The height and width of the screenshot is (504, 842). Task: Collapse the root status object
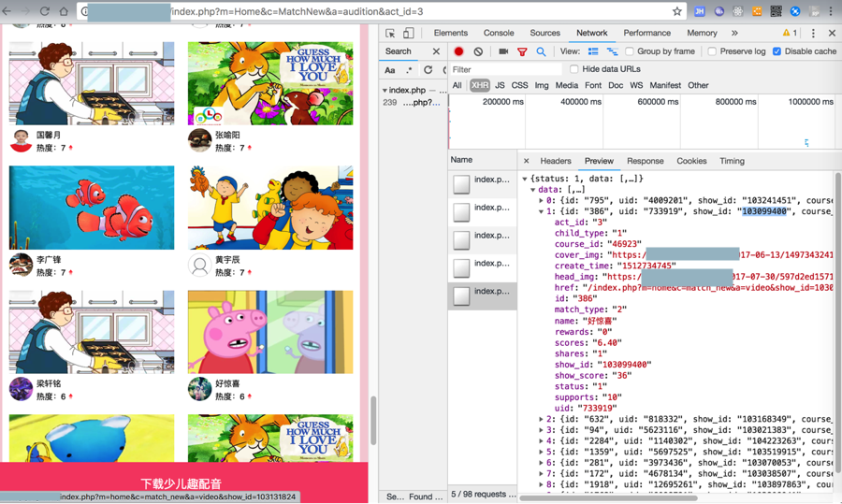(x=525, y=179)
